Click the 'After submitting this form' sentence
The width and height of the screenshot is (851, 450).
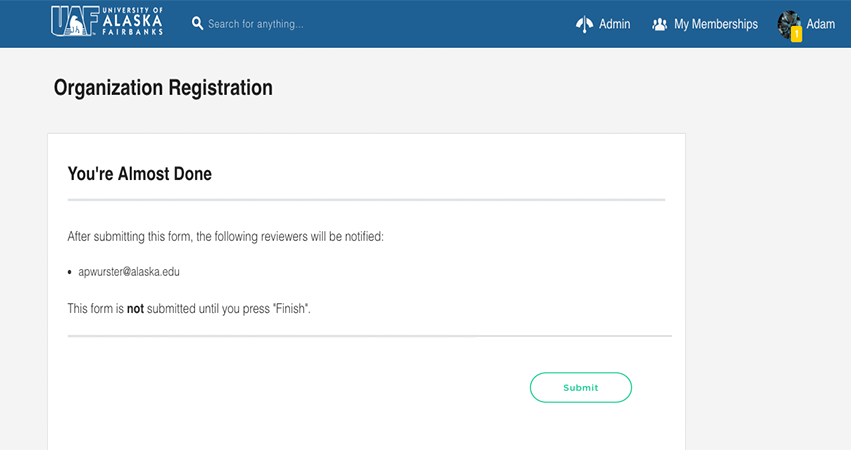[225, 237]
